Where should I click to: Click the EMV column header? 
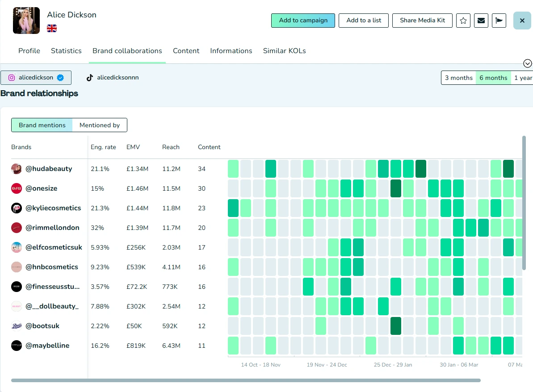133,147
